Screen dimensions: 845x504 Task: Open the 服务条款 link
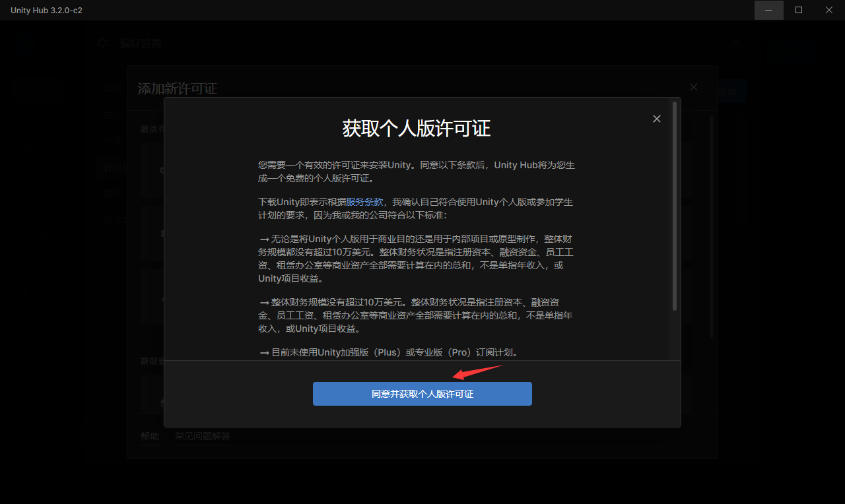coord(364,202)
